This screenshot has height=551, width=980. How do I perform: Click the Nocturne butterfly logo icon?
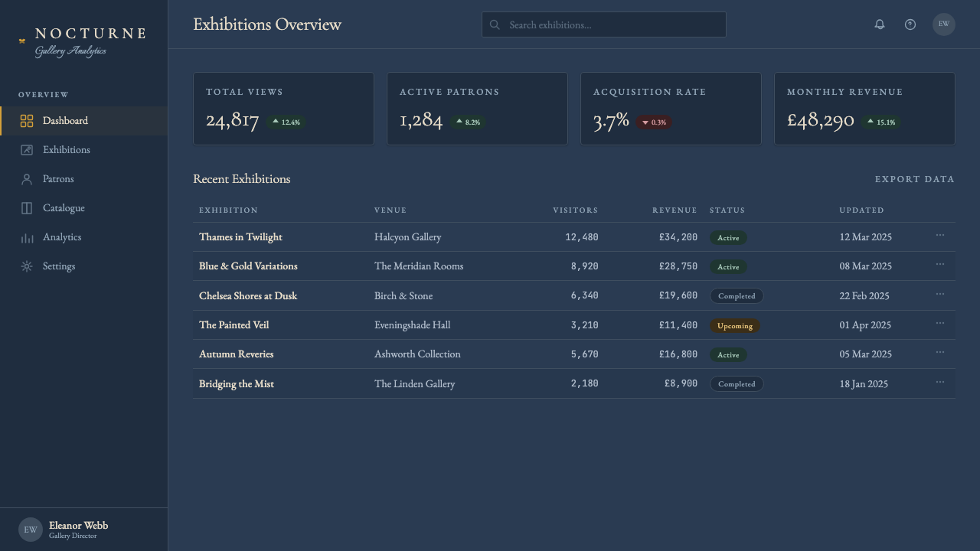click(22, 41)
